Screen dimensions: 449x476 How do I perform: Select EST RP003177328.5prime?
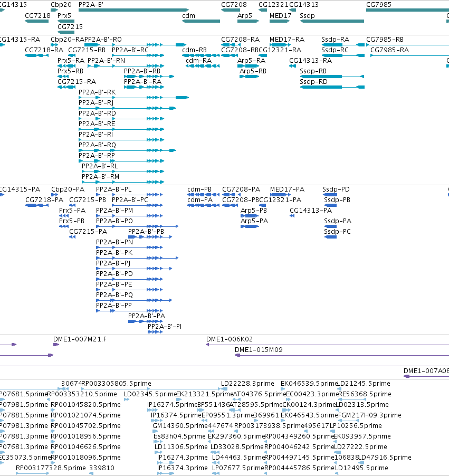[51, 468]
